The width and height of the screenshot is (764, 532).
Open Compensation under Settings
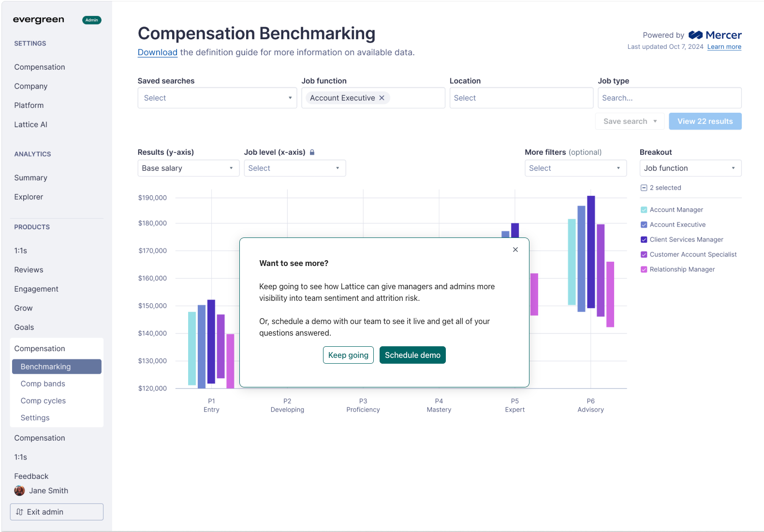pos(40,67)
